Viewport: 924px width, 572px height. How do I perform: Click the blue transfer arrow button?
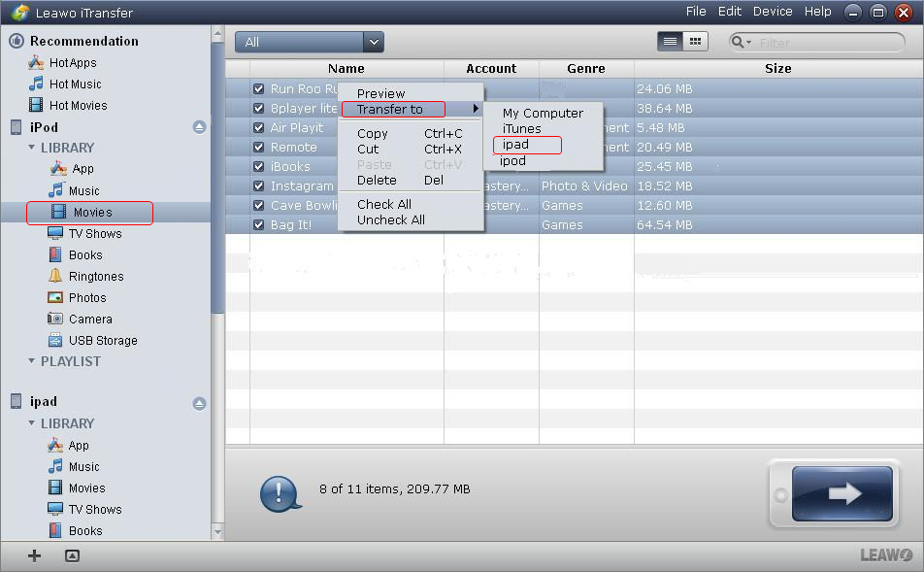[x=842, y=493]
